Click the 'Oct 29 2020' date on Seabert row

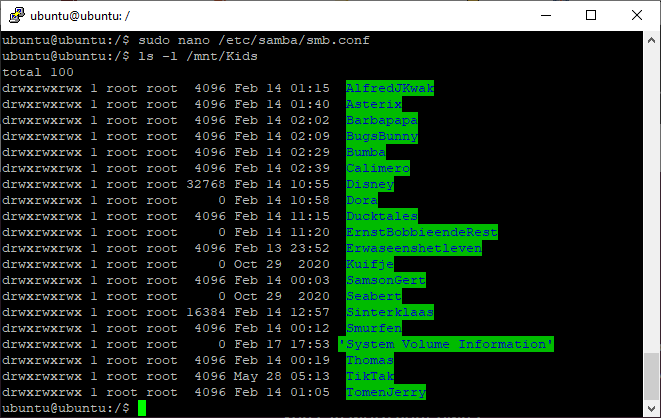click(282, 297)
